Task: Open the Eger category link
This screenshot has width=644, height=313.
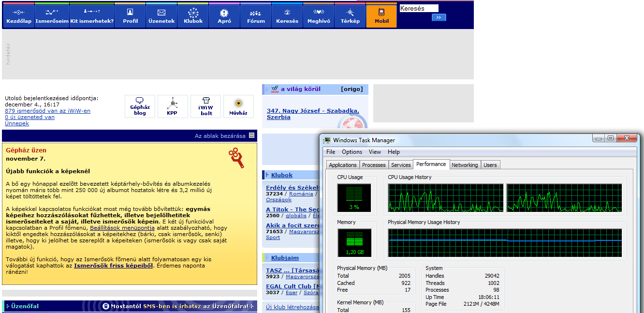Action: click(x=292, y=292)
